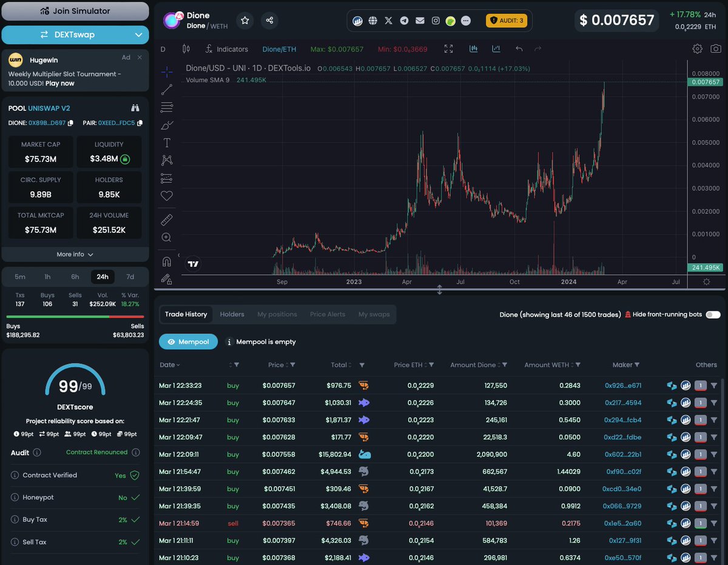728x565 pixels.
Task: Toggle the magnet snap mode
Action: point(167,262)
